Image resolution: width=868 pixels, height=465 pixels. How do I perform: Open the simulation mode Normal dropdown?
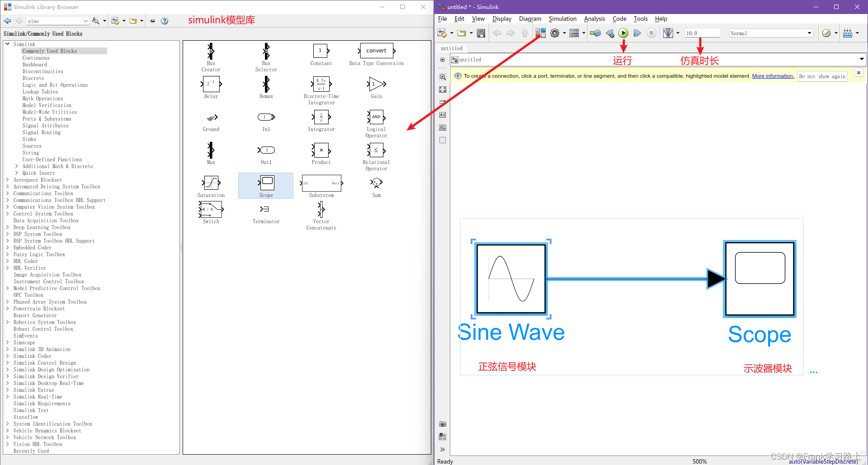771,33
